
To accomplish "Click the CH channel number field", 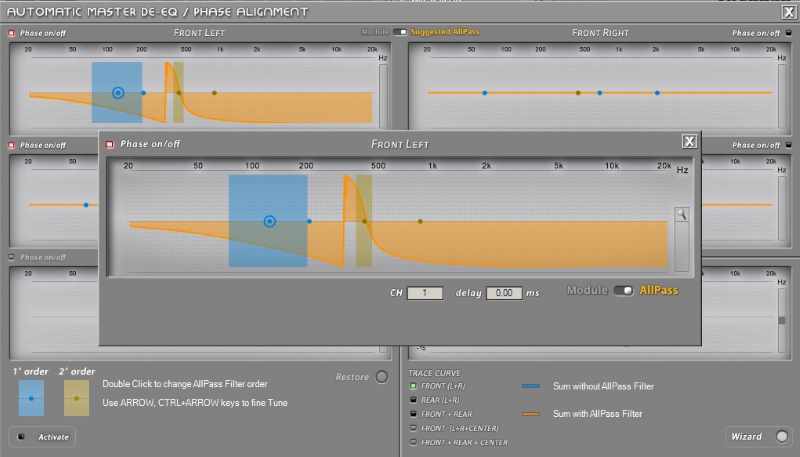I will (424, 293).
